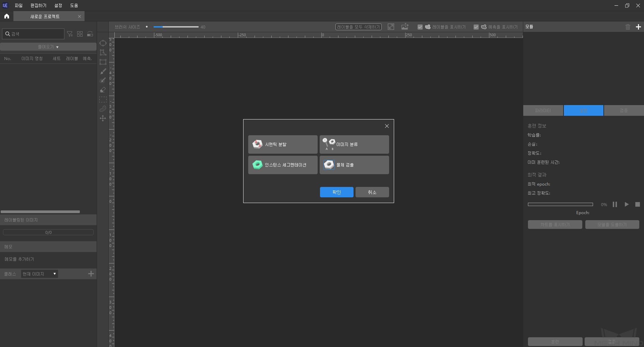Stop training with stop button
The width and height of the screenshot is (644, 347).
click(638, 204)
